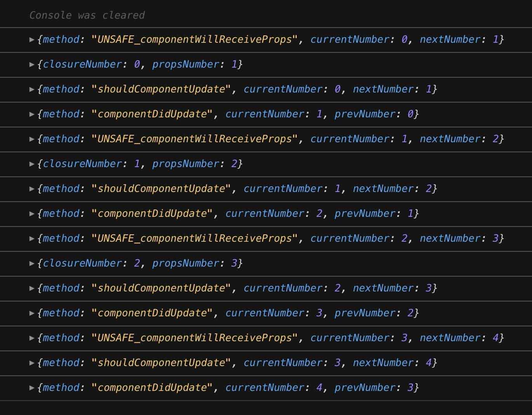Expand the closureNumber: 2 log object

pyautogui.click(x=32, y=263)
